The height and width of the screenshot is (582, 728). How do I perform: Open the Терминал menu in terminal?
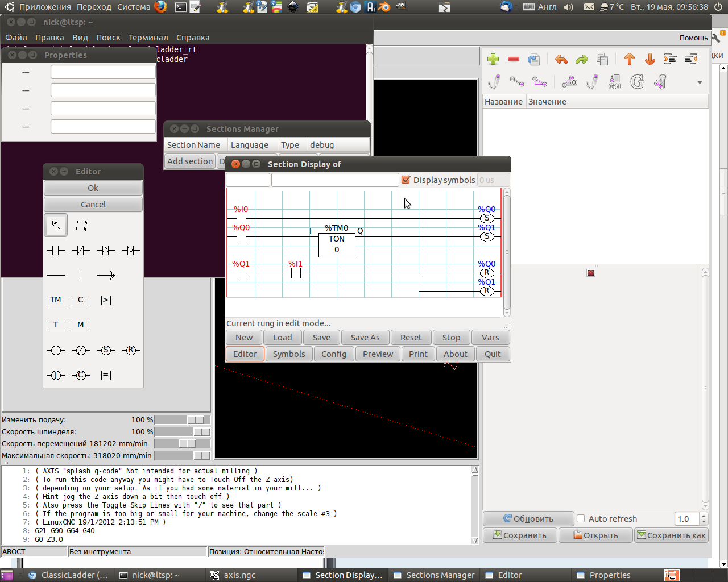(148, 38)
